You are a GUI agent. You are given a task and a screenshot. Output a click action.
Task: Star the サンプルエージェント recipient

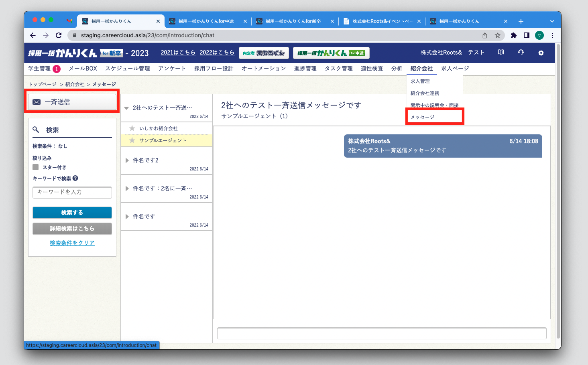point(132,140)
